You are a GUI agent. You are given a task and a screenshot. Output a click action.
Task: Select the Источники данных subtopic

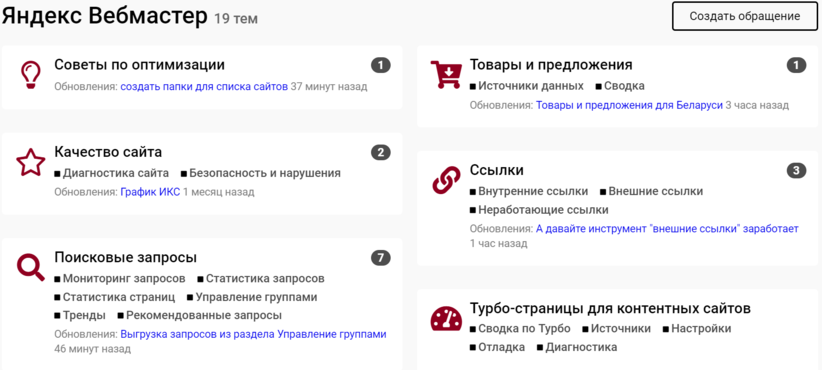[x=526, y=86]
